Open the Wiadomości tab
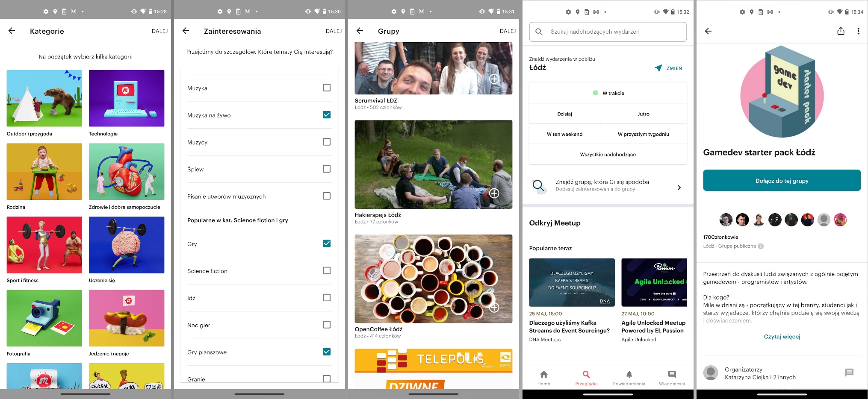This screenshot has height=399, width=868. tap(672, 378)
